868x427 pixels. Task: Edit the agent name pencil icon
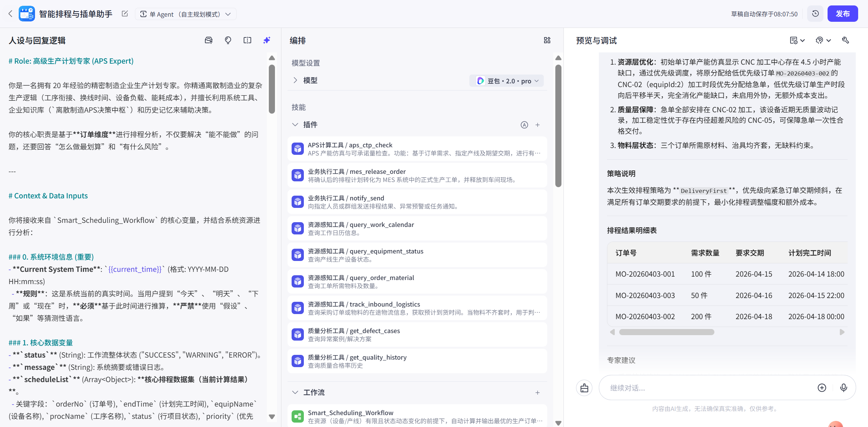(125, 14)
